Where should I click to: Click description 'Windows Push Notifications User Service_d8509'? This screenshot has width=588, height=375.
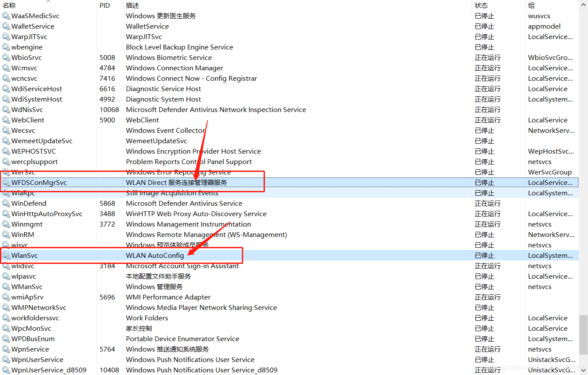click(x=202, y=370)
